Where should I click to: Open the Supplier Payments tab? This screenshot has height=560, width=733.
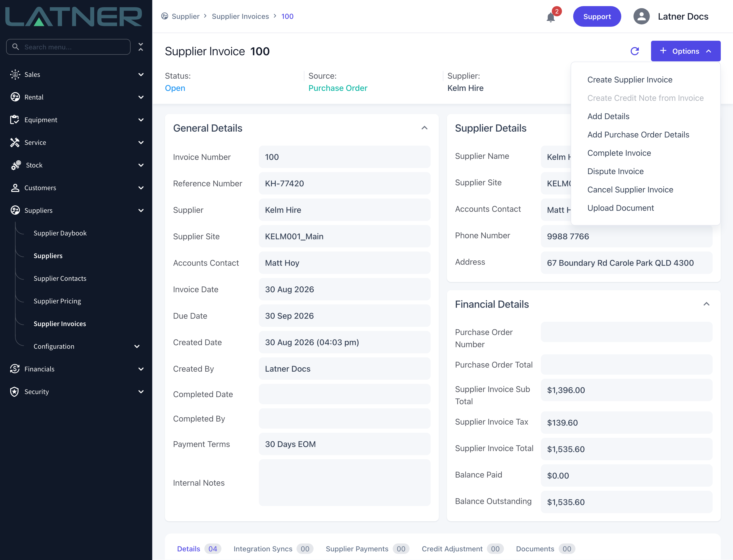pyautogui.click(x=367, y=549)
